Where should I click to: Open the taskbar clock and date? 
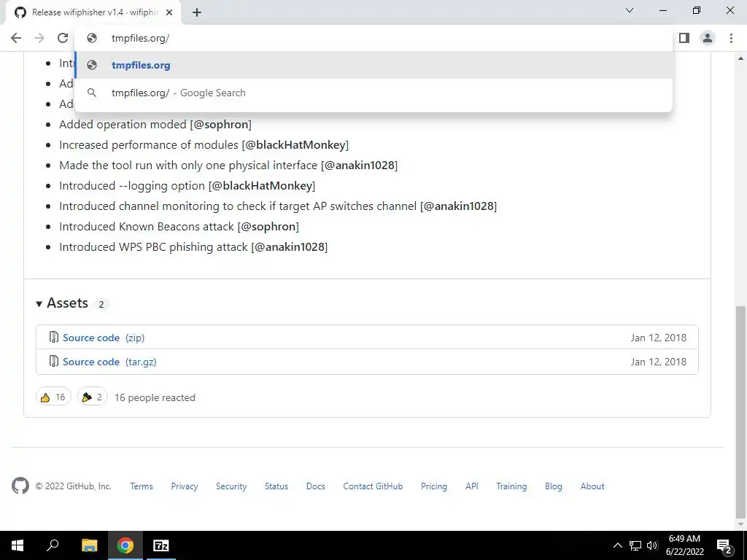point(684,545)
